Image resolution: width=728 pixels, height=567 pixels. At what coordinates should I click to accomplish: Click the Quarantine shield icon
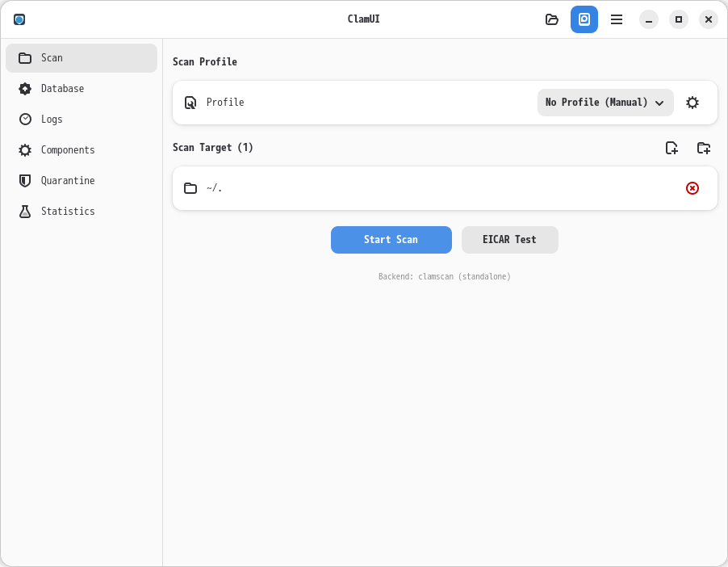click(25, 181)
